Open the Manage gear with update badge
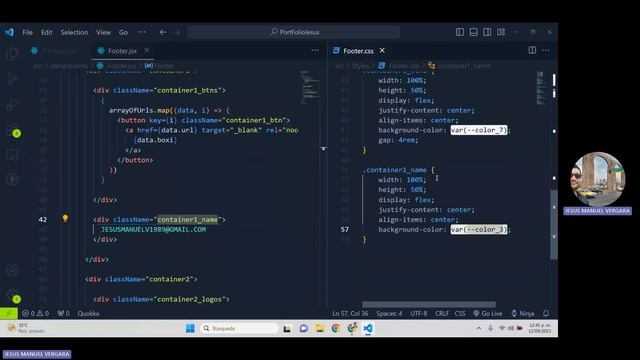This screenshot has width=640, height=360. [13, 297]
